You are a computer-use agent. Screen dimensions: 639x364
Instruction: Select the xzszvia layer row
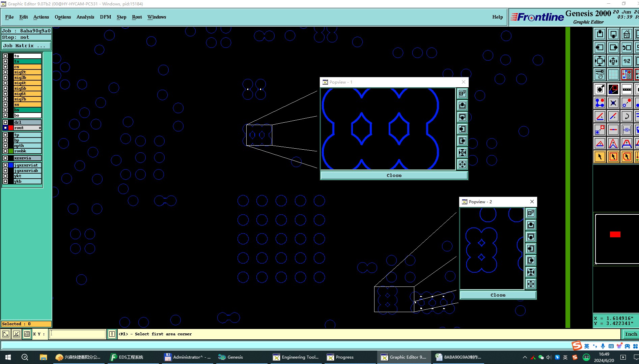pyautogui.click(x=28, y=158)
